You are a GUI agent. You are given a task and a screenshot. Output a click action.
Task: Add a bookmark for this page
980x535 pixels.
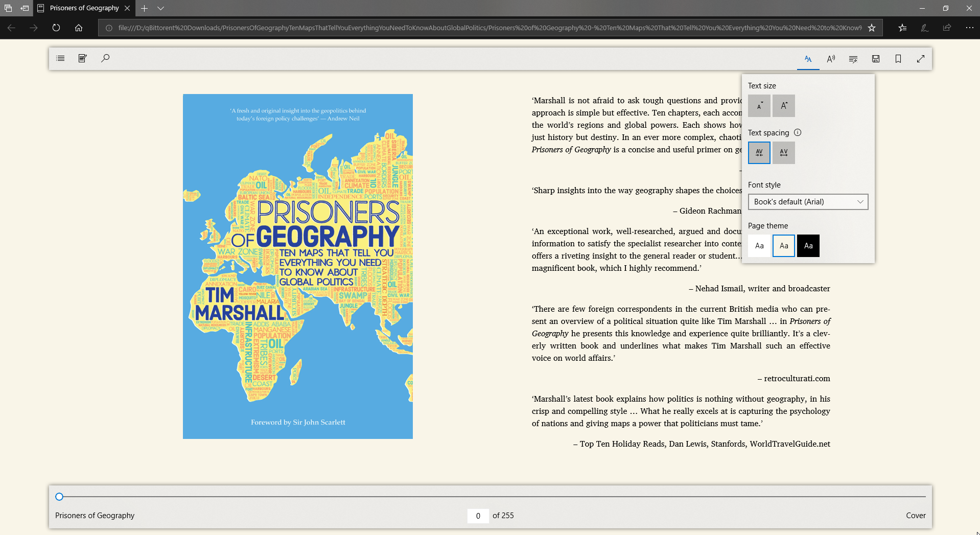coord(898,59)
